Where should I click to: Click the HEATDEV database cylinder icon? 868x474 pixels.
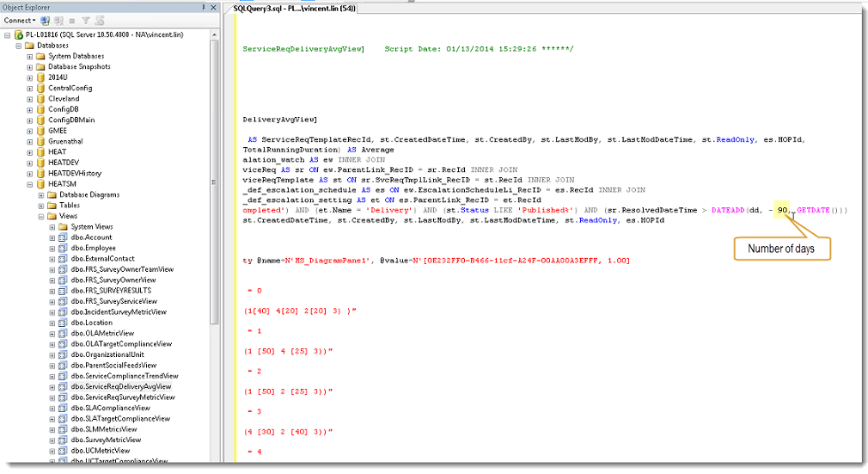pos(40,163)
